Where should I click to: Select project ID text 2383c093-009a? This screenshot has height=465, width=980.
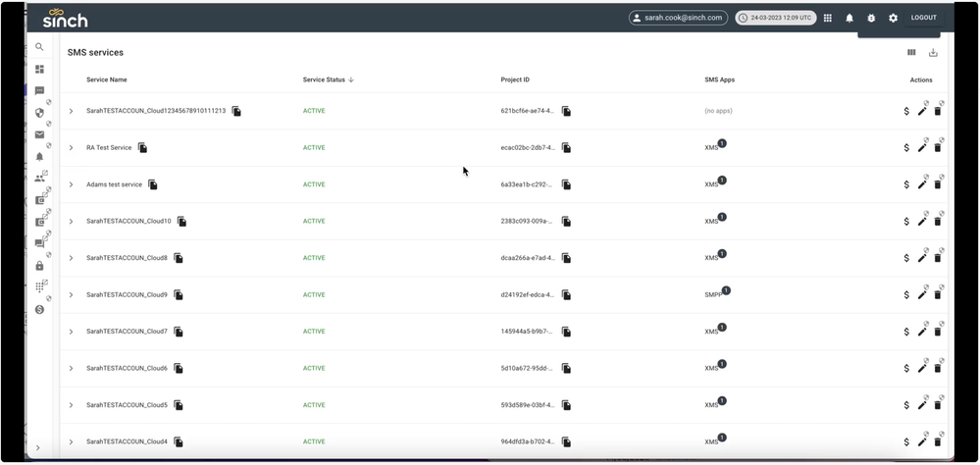tap(526, 222)
